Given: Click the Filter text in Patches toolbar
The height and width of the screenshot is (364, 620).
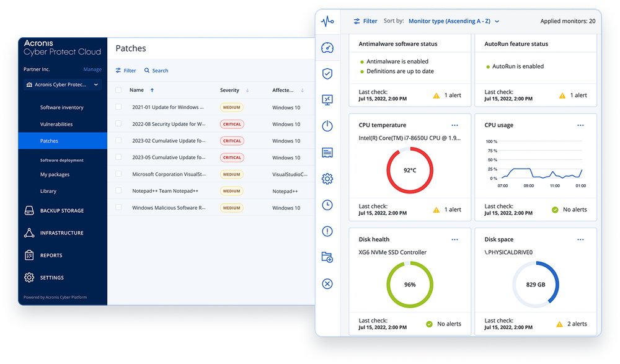Looking at the screenshot, I should coord(130,71).
